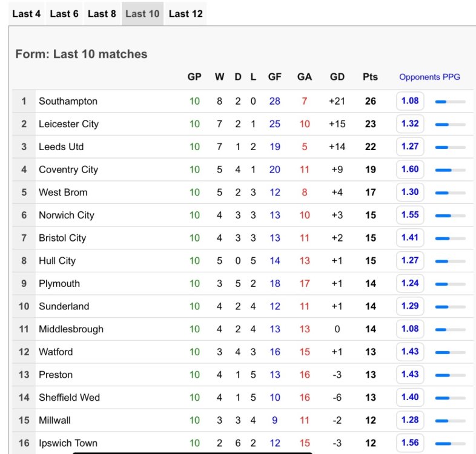Viewport: 476px width, 454px height.
Task: Click the Pts column header
Action: click(370, 77)
